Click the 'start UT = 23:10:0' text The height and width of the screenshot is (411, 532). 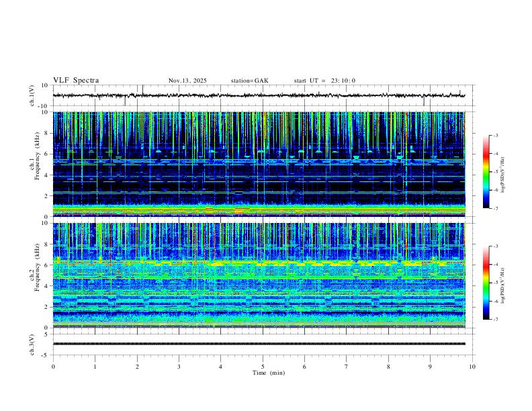pos(324,81)
